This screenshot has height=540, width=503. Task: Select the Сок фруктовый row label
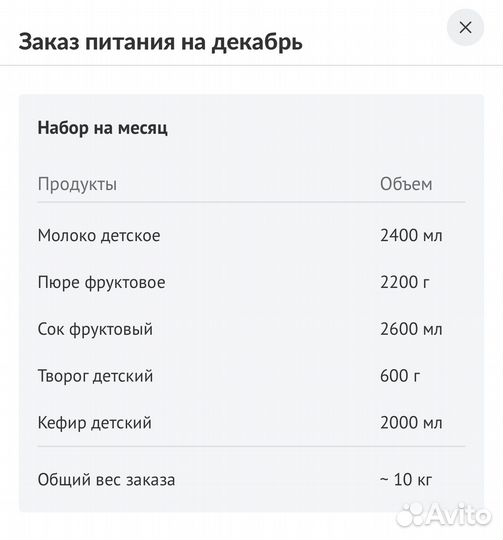(95, 330)
